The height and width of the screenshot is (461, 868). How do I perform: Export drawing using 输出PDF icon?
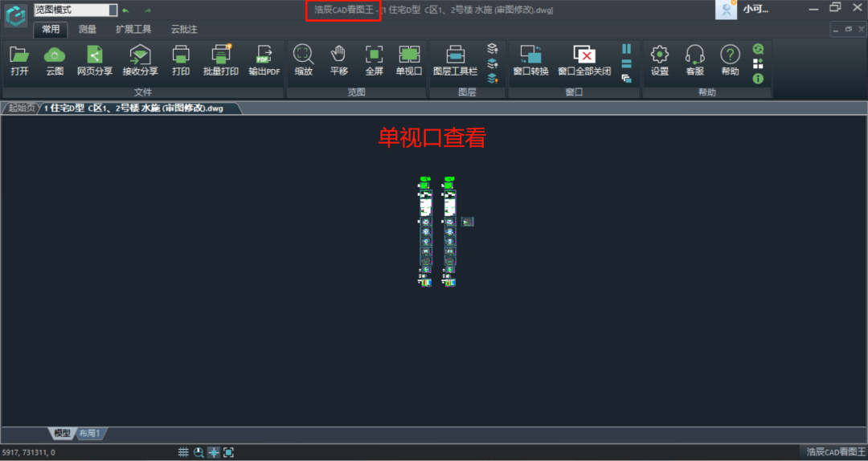[264, 60]
